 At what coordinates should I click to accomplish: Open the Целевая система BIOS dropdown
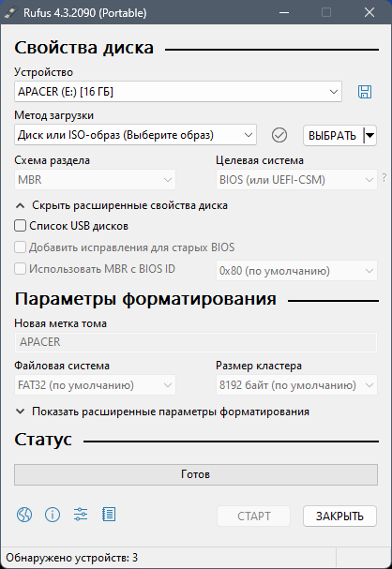[296, 180]
